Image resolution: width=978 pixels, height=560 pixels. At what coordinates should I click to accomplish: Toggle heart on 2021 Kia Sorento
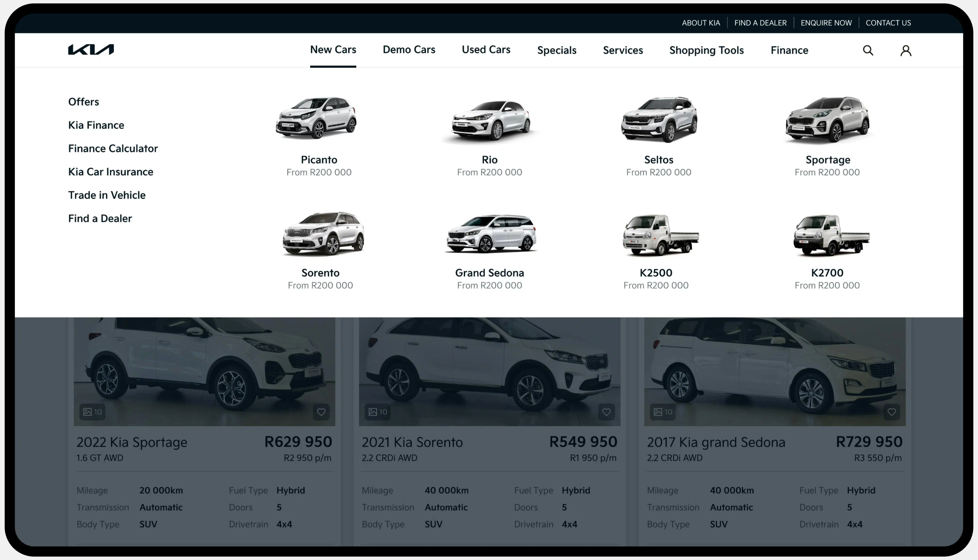606,412
